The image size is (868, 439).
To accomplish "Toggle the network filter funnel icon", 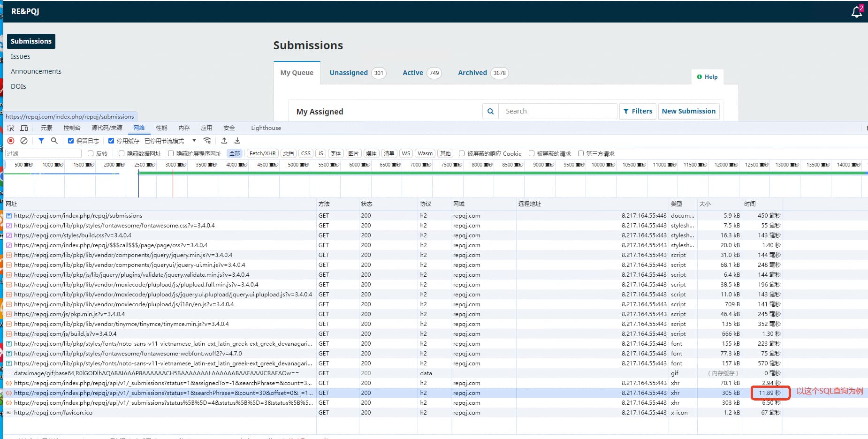I will (41, 141).
